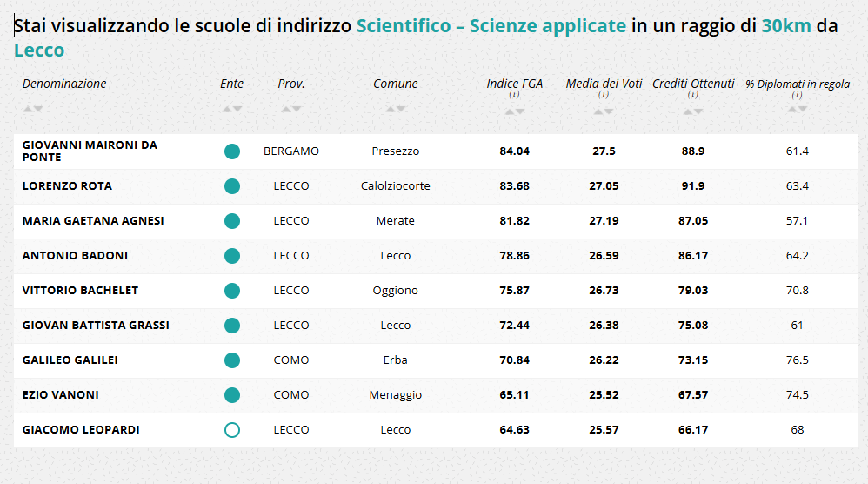Change the school type Scientifico – Scienze applicate
This screenshot has height=484, width=868.
coord(491,26)
